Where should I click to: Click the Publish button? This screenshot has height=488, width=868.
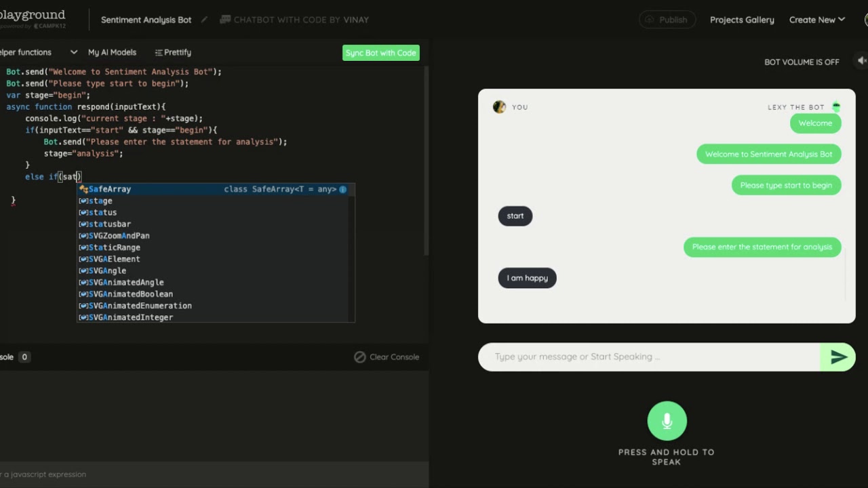click(667, 20)
